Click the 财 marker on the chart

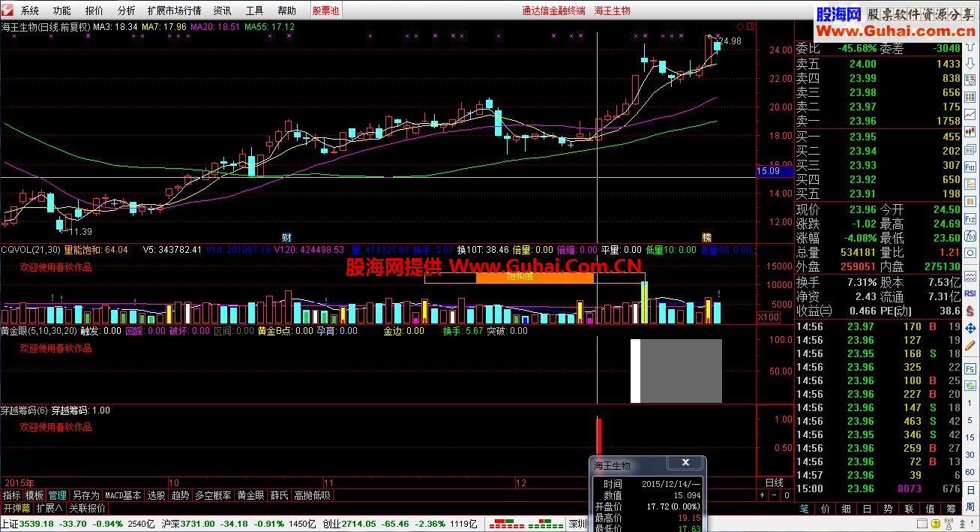coord(285,236)
